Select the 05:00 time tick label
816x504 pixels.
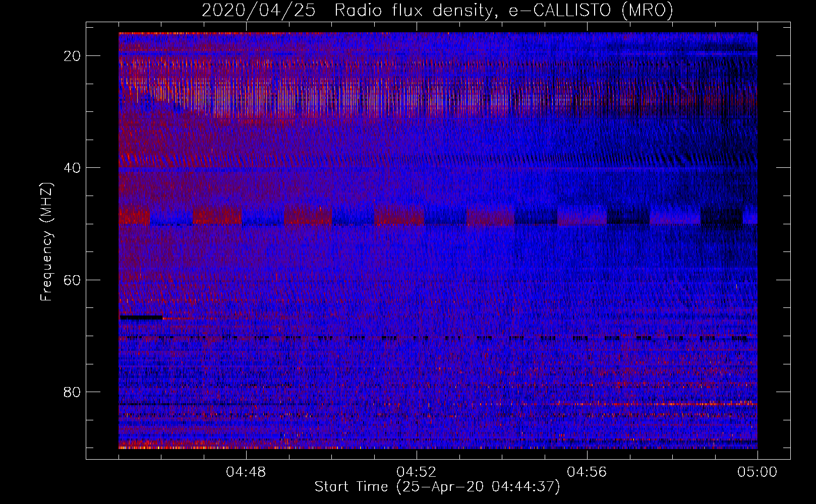[757, 472]
